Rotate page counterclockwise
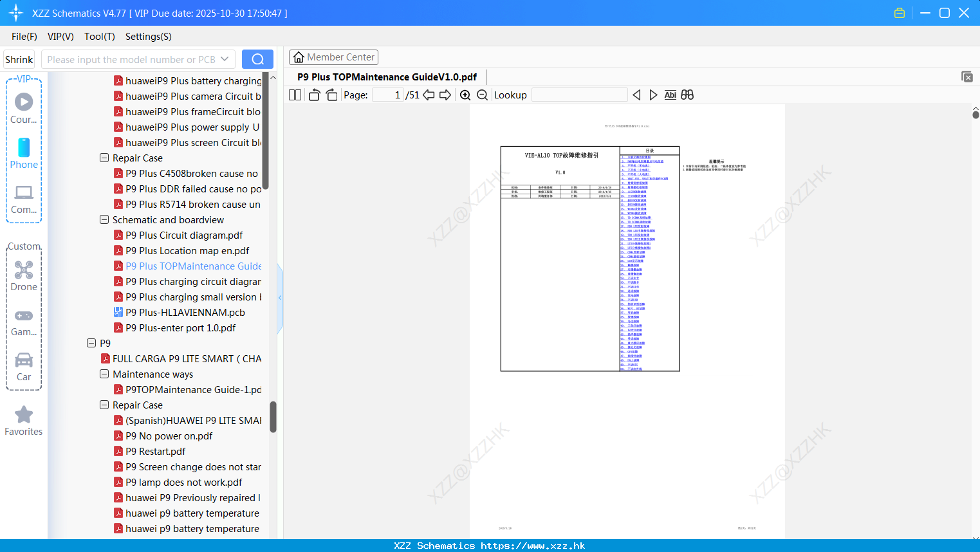980x552 pixels. pyautogui.click(x=314, y=95)
